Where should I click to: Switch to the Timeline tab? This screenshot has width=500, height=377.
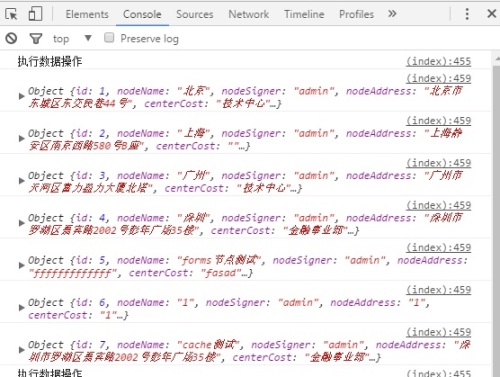tap(304, 14)
